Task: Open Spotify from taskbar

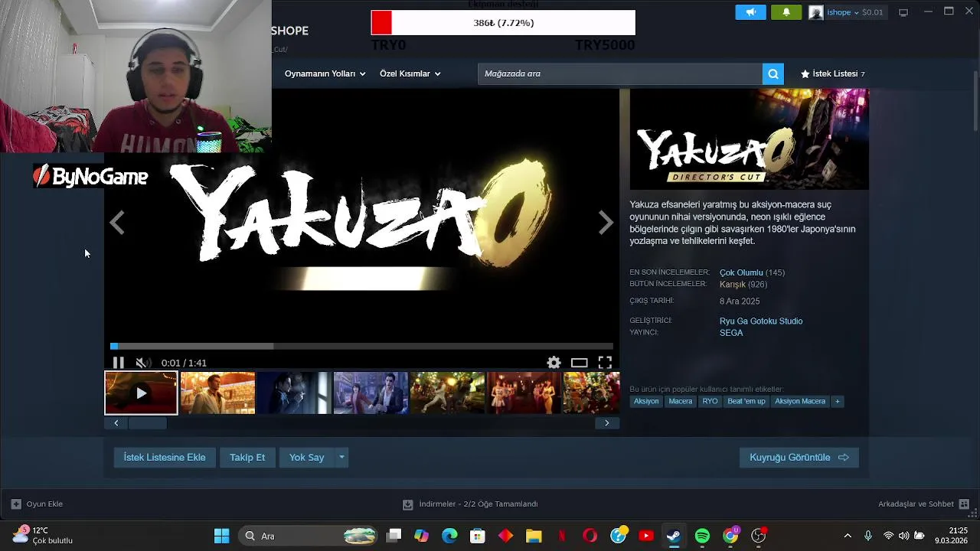Action: (702, 536)
